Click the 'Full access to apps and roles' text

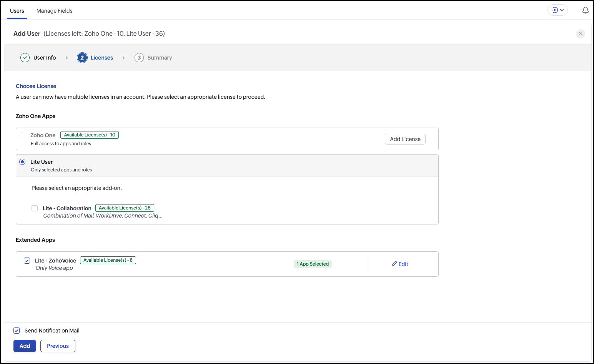pyautogui.click(x=61, y=144)
